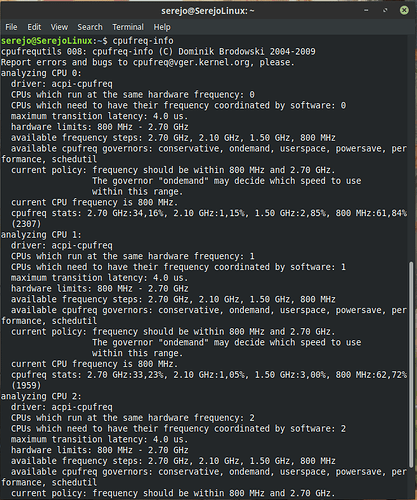The image size is (417, 500).
Task: Minimize the terminal window
Action: pos(366,10)
